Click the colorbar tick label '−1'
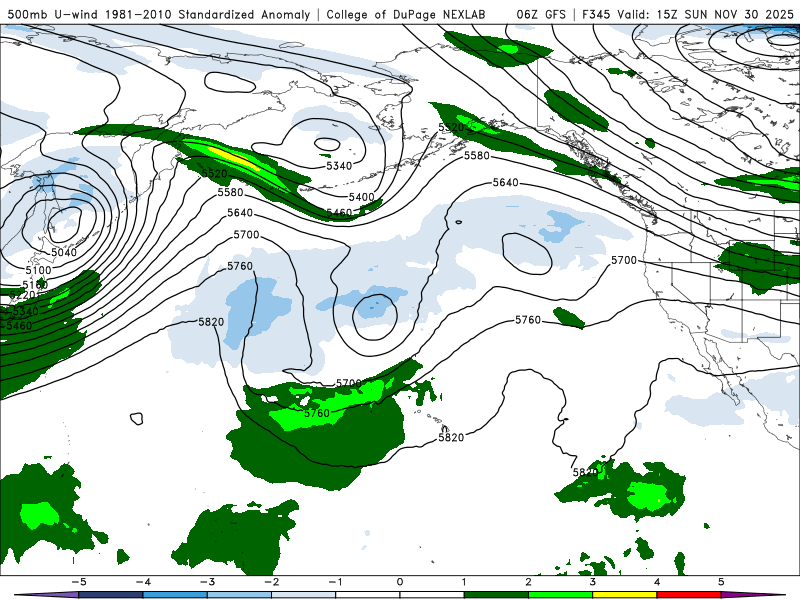The height and width of the screenshot is (600, 800). (x=335, y=582)
